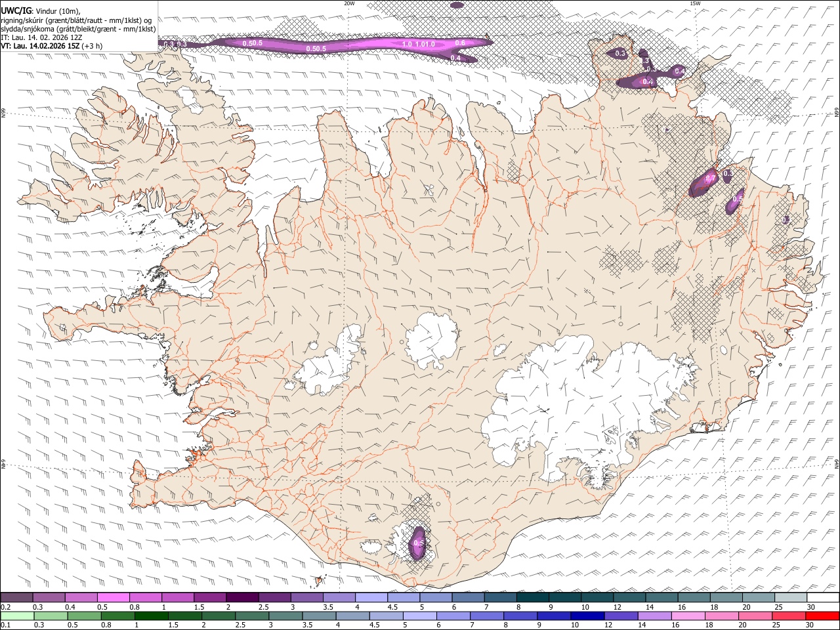The height and width of the screenshot is (630, 840).
Task: Click the 0.5 value on the southern glacier
Action: (x=419, y=543)
